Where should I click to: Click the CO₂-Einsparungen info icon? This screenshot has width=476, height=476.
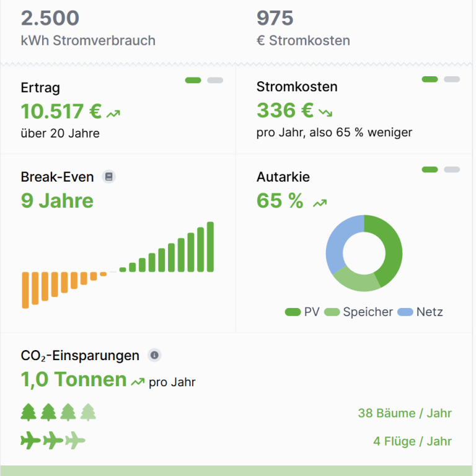coord(154,355)
